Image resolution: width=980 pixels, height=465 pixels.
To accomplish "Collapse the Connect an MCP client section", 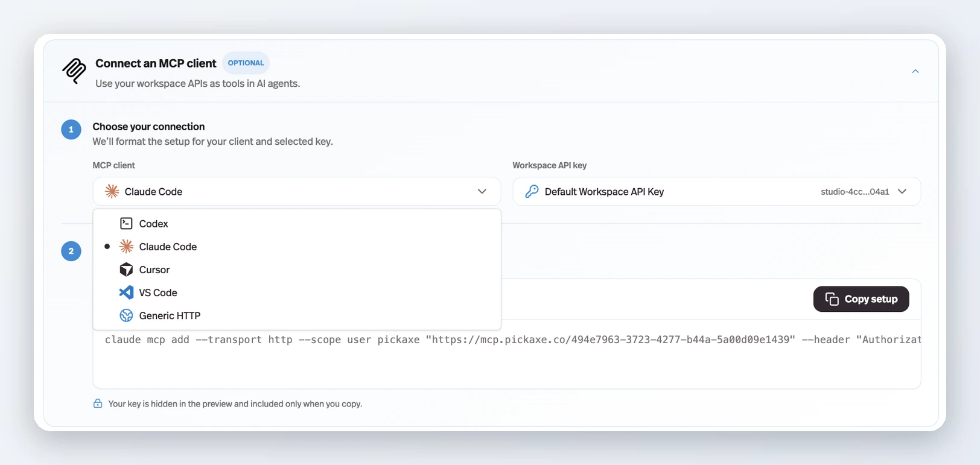I will (x=915, y=71).
